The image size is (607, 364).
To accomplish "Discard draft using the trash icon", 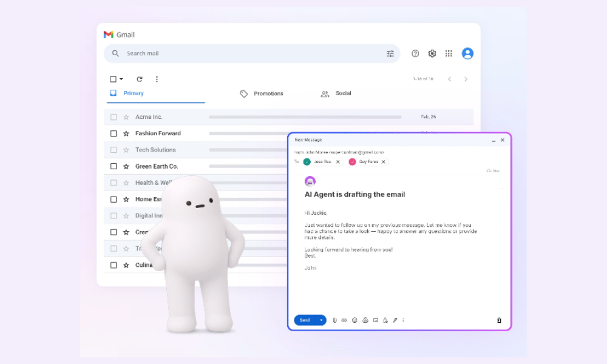I will 499,320.
